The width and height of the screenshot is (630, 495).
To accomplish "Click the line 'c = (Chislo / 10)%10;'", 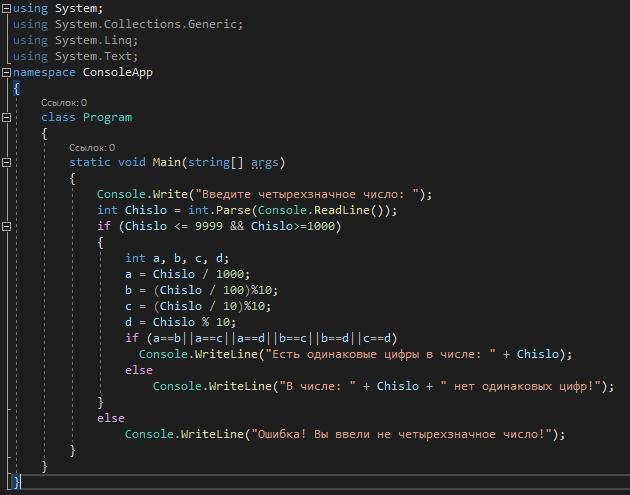I will click(198, 306).
